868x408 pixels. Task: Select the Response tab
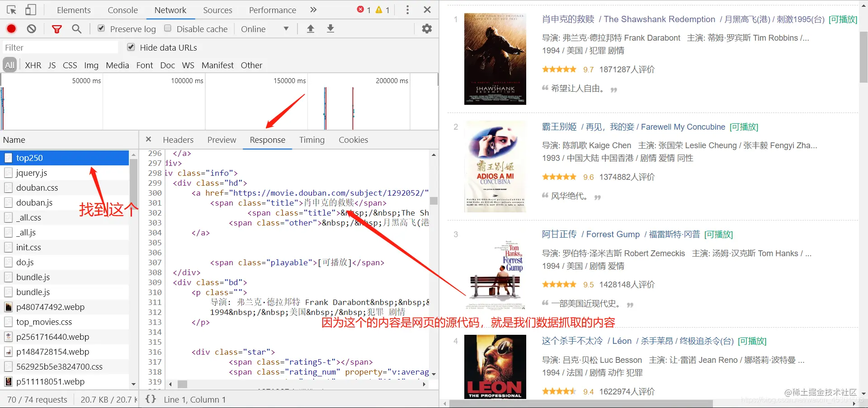[268, 140]
